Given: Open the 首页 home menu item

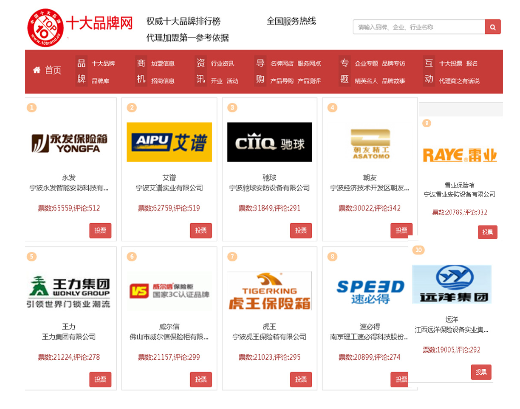Looking at the screenshot, I should pos(53,70).
